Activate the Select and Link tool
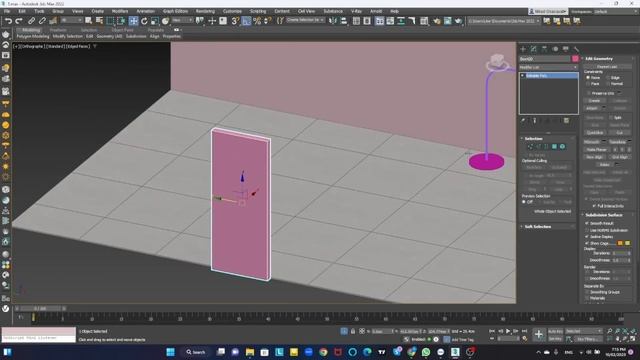Image resolution: width=640 pixels, height=360 pixels. [31, 21]
